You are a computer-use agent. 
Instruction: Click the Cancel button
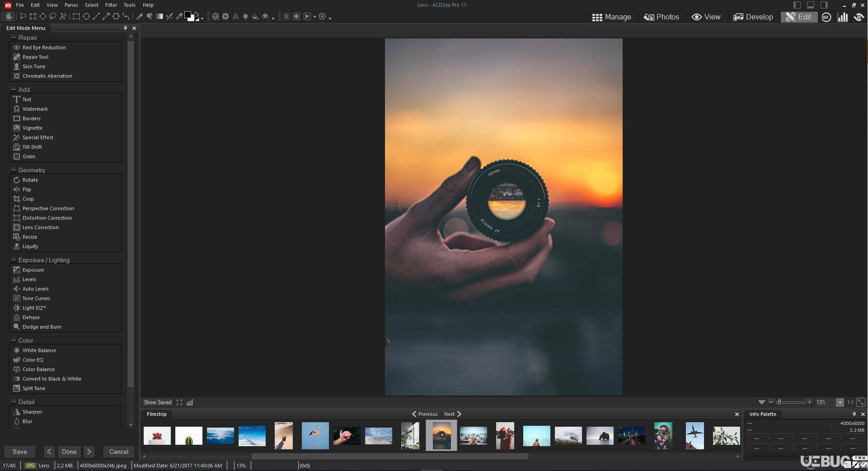119,452
